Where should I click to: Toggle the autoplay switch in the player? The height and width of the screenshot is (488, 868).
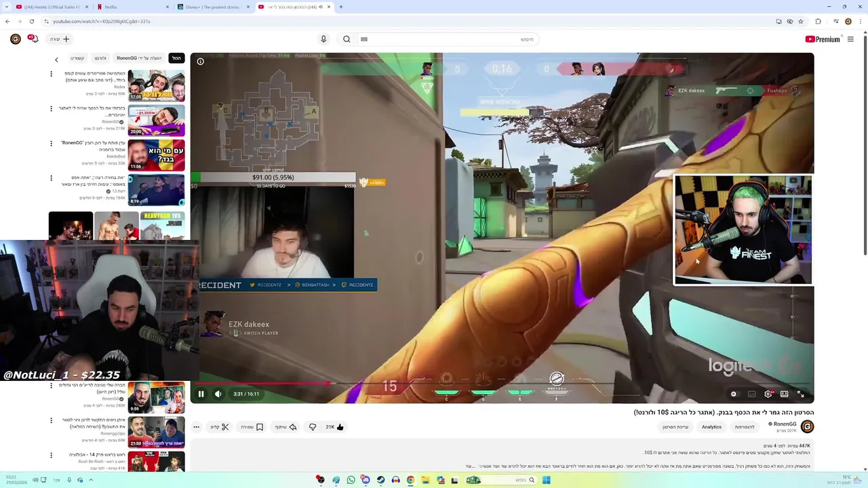point(734,394)
